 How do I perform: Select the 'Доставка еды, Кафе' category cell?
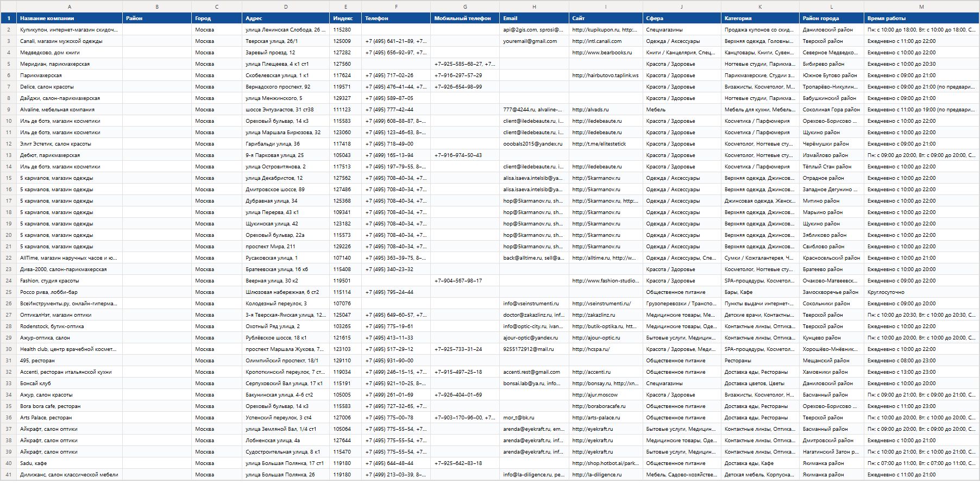(760, 463)
